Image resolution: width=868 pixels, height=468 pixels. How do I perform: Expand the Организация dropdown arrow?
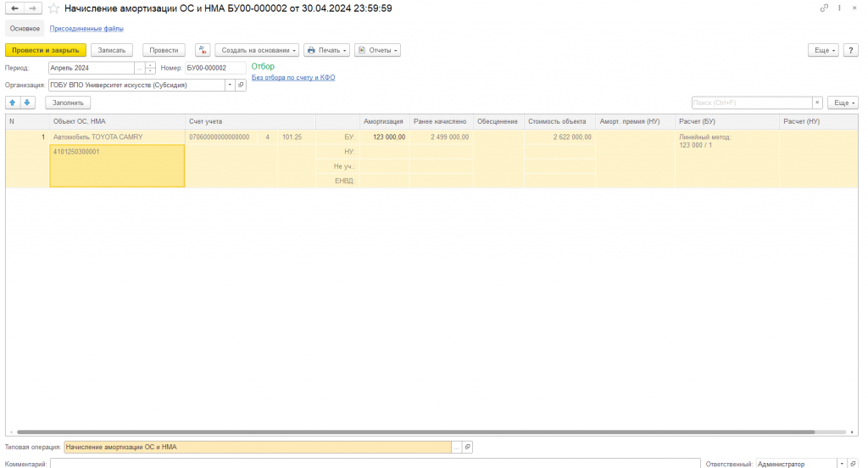tap(230, 85)
